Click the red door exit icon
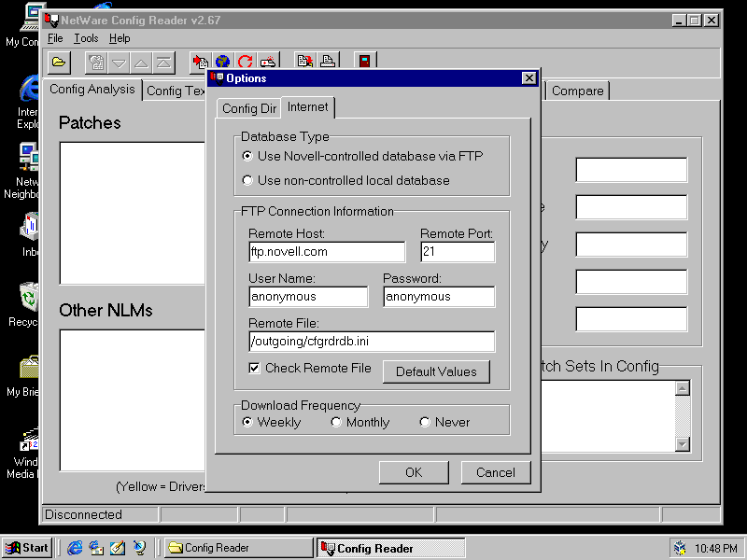Screen dimensions: 747x560 (x=364, y=61)
